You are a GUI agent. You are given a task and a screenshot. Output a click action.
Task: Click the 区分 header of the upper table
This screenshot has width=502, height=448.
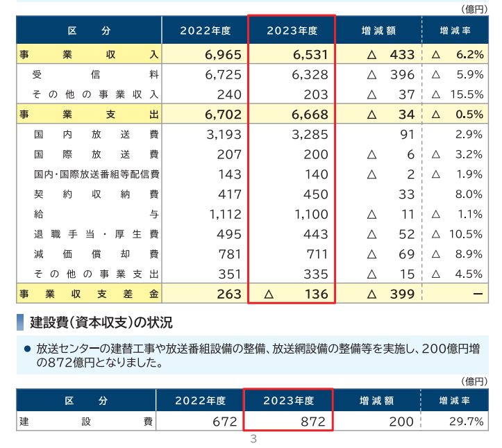(x=89, y=31)
